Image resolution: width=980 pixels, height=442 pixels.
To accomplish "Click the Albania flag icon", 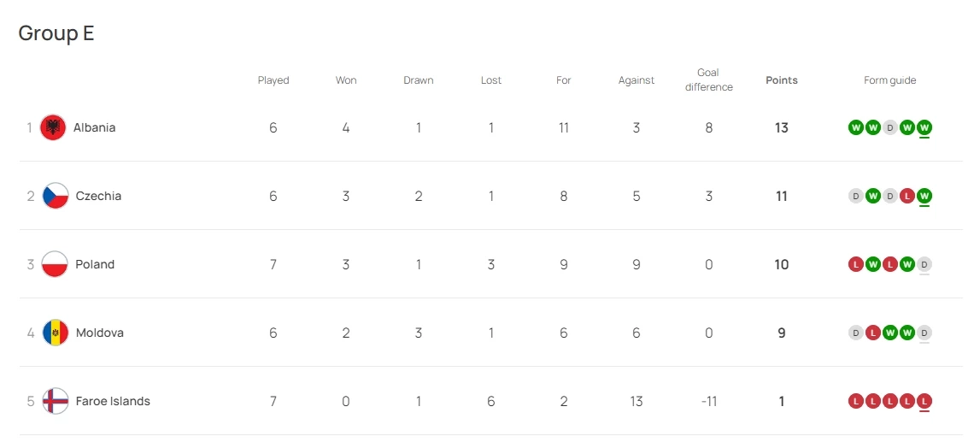I will 53,127.
